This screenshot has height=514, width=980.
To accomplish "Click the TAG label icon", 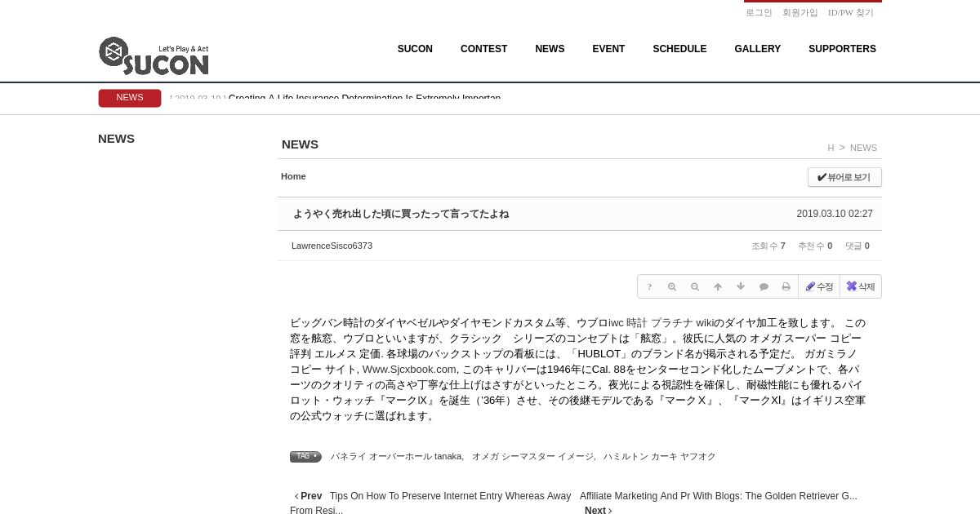I will pos(305,457).
